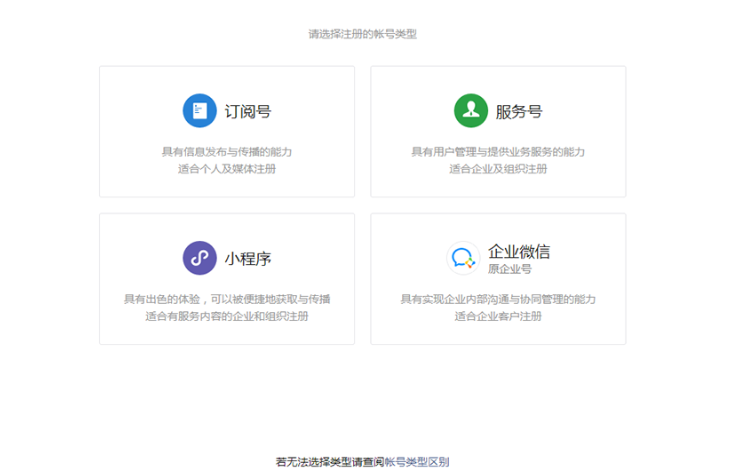Viewport: 748px width, 473px height.
Task: Click the 具有信息发布与传播的能力 description
Action: pos(227,152)
